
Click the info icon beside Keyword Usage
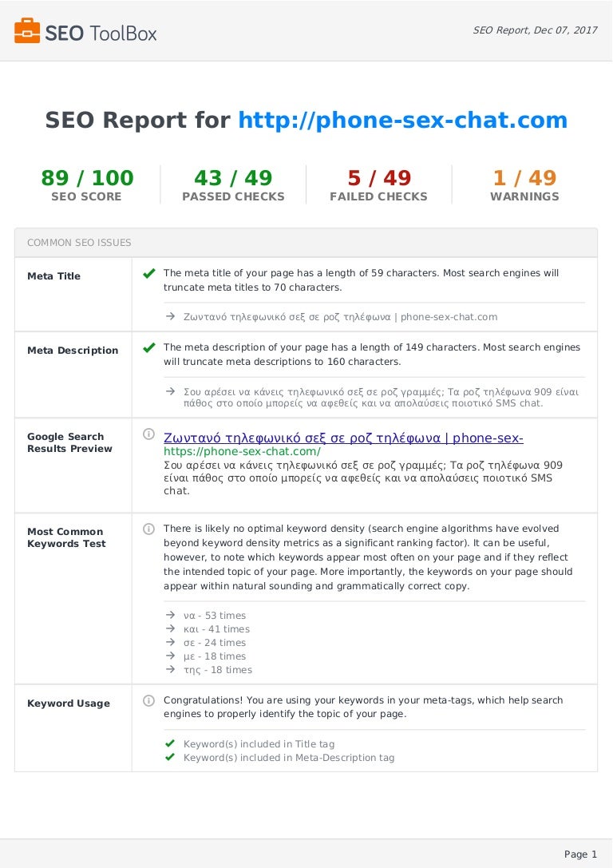click(148, 700)
